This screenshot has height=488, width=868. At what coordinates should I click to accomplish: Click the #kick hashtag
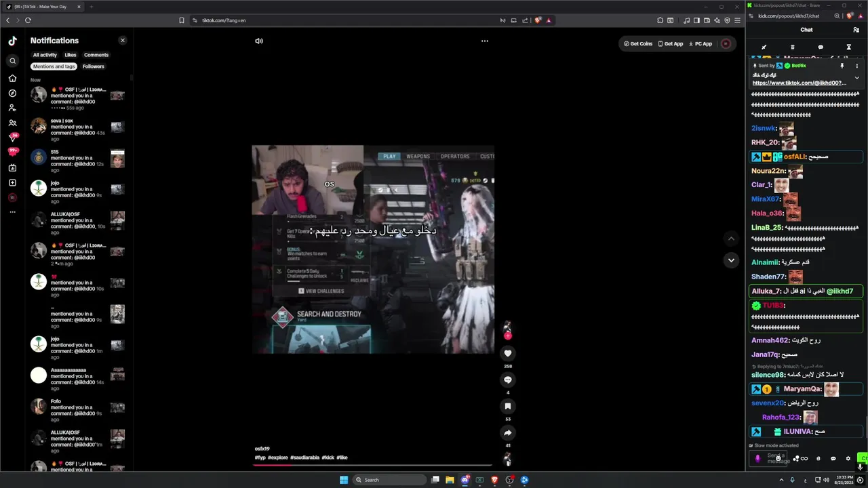[x=328, y=457]
